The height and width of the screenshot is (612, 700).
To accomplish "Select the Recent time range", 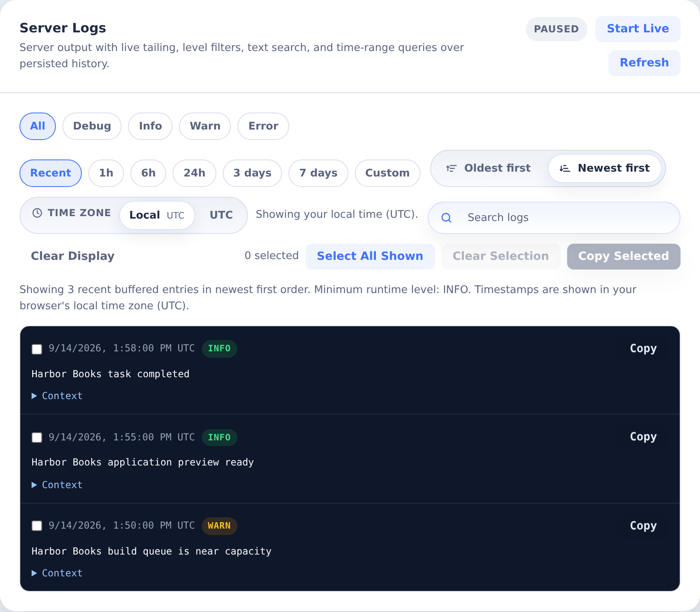I will coord(51,173).
